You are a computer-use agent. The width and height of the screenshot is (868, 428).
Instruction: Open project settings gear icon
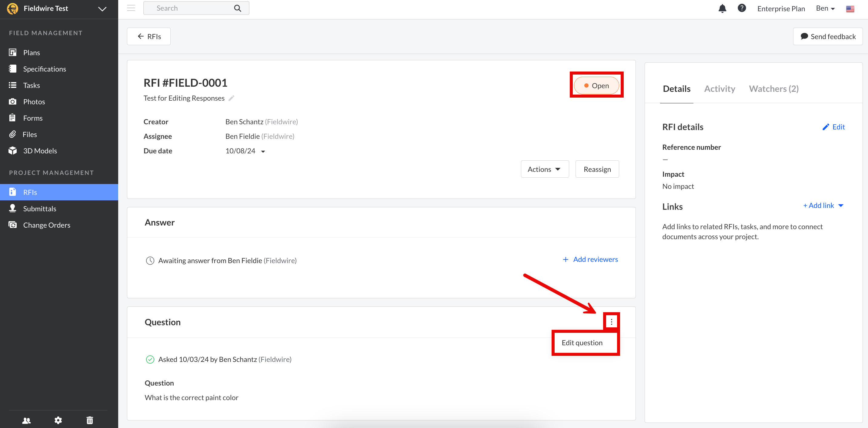(58, 420)
